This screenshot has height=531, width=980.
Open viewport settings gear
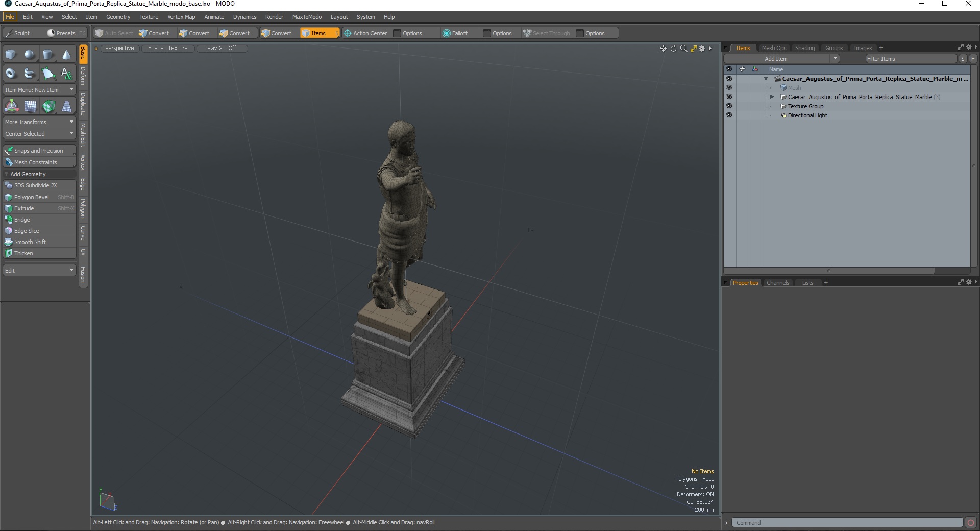[702, 49]
